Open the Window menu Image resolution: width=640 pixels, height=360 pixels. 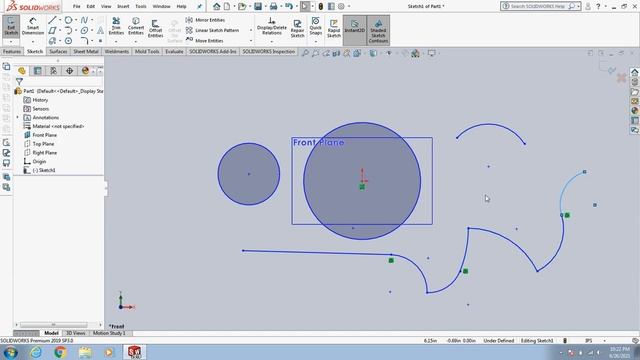[x=161, y=6]
